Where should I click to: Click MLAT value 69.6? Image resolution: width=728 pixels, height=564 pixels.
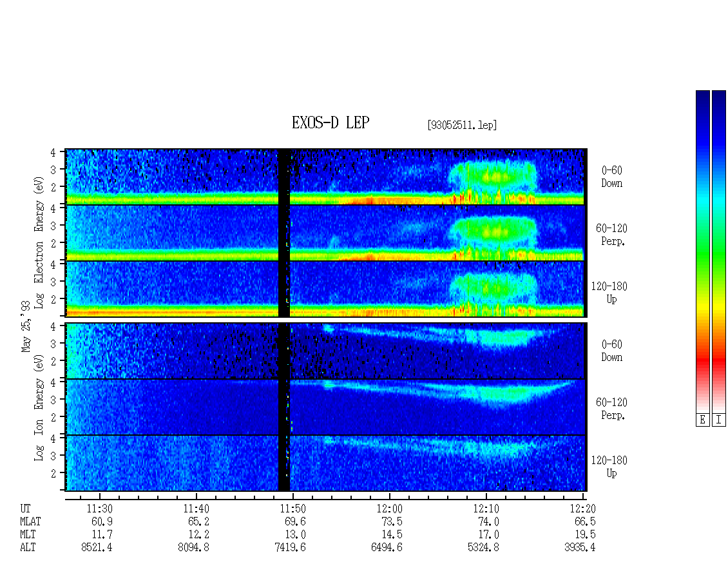295,521
